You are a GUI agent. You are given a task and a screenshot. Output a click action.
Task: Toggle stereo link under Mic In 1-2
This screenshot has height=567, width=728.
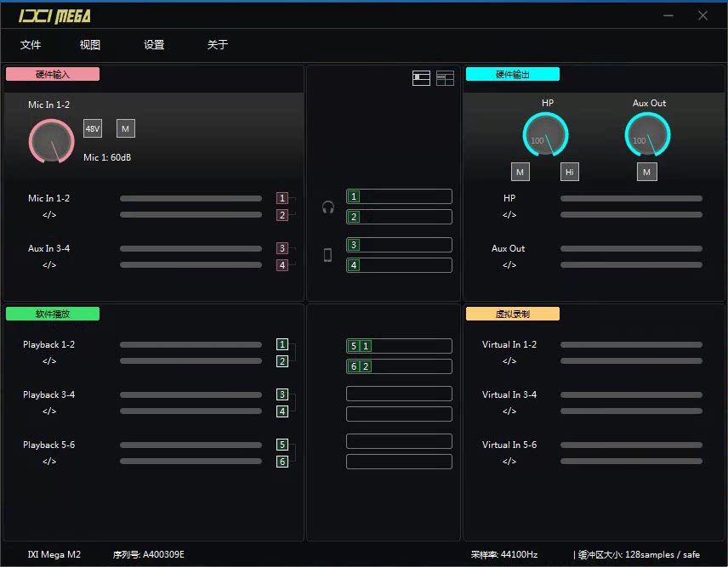(49, 214)
